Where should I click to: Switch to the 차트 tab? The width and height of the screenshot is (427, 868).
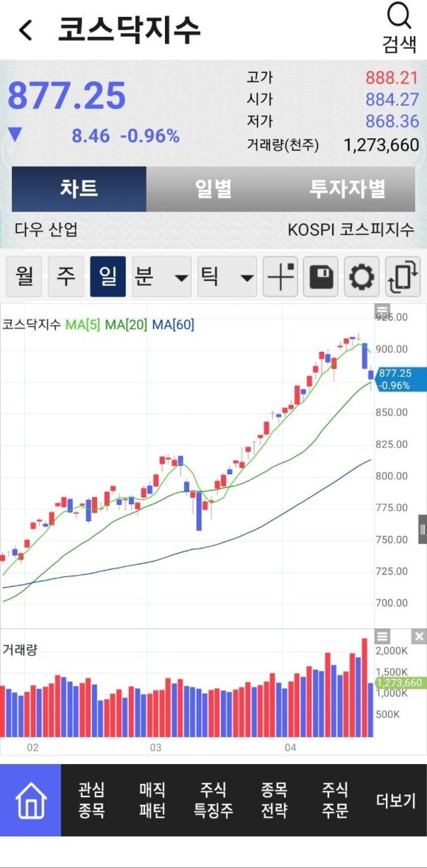(x=80, y=189)
